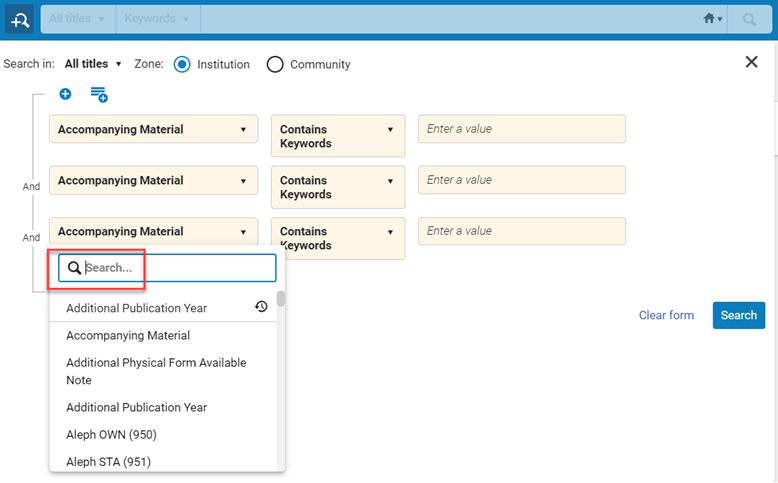Click the recent history clock icon
The height and width of the screenshot is (483, 778).
261,306
